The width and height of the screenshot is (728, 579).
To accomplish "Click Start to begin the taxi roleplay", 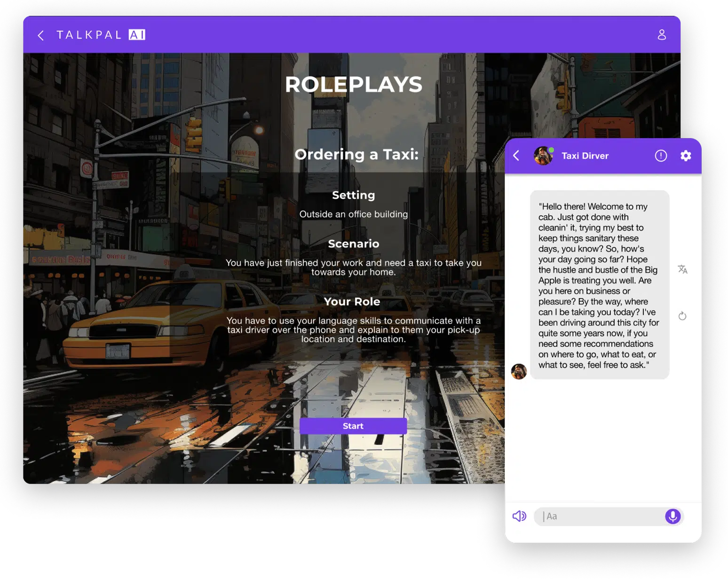I will tap(353, 426).
